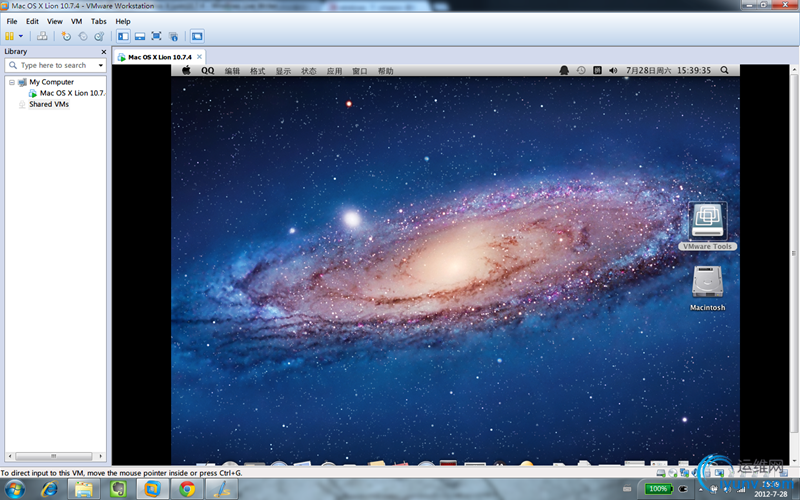Viewport: 800px width, 500px height.
Task: Open the VM menu
Action: [77, 21]
